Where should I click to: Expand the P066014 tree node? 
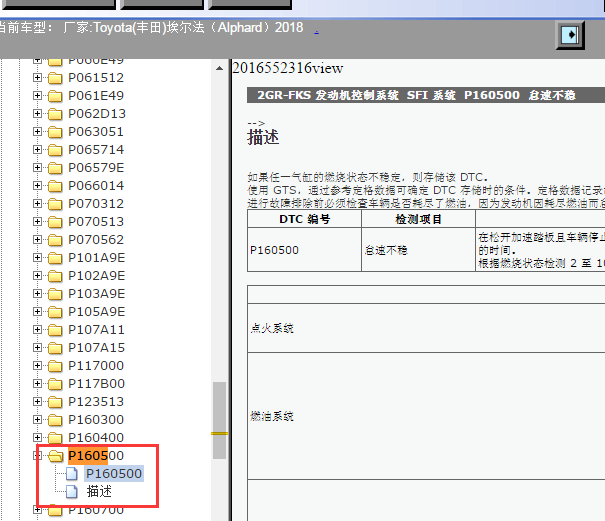point(37,186)
